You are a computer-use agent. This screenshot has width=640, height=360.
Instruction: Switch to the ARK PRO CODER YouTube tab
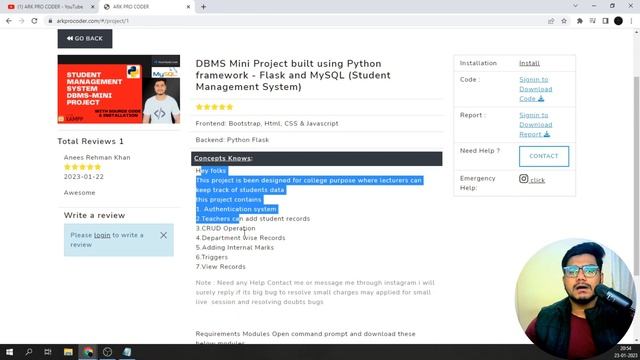click(x=50, y=7)
